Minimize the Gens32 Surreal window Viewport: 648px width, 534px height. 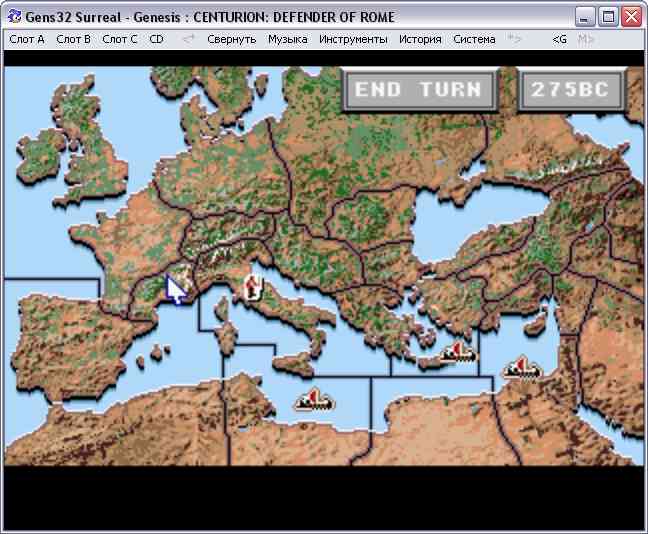coord(584,17)
